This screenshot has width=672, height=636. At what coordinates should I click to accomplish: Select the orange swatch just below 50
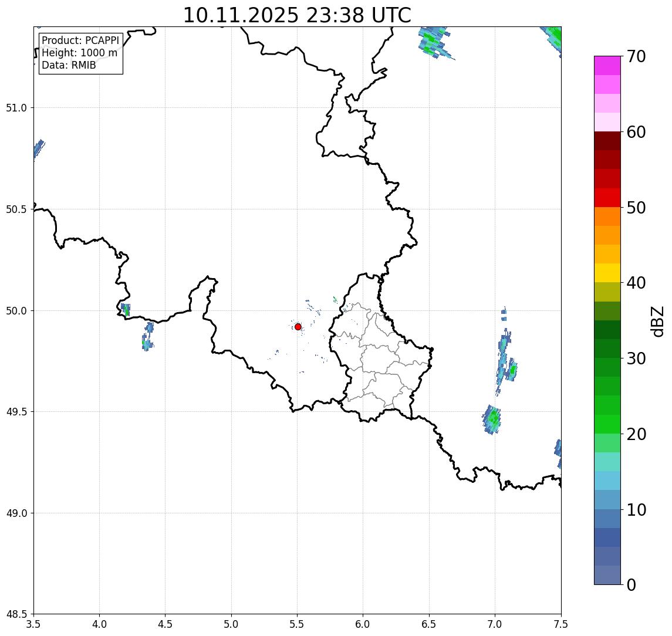coord(607,216)
